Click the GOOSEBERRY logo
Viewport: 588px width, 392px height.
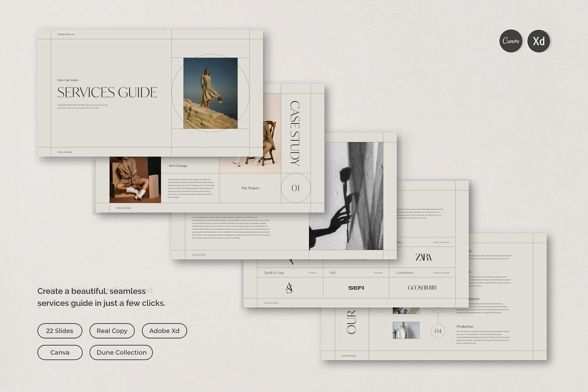422,288
